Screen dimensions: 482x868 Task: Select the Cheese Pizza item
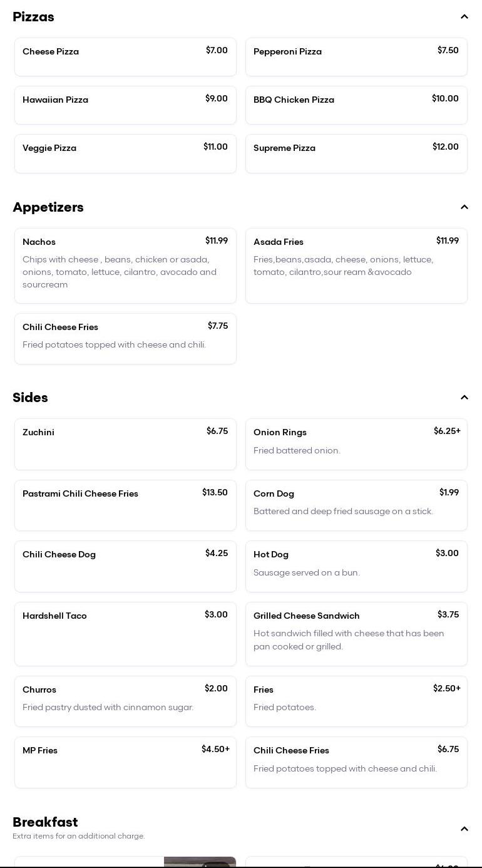125,57
